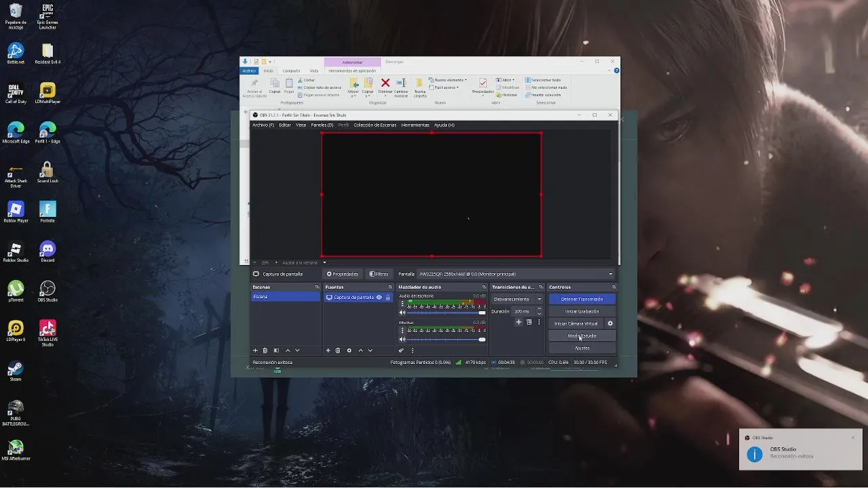
Task: Open advanced audio properties link icon
Action: tap(401, 350)
